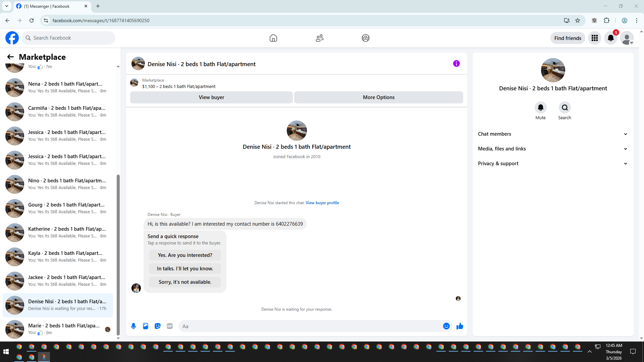Open the emoji picker in message box

click(x=446, y=326)
